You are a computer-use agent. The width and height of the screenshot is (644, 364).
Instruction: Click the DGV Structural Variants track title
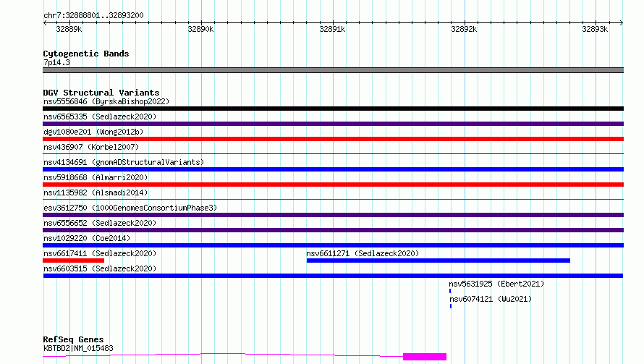coord(101,93)
